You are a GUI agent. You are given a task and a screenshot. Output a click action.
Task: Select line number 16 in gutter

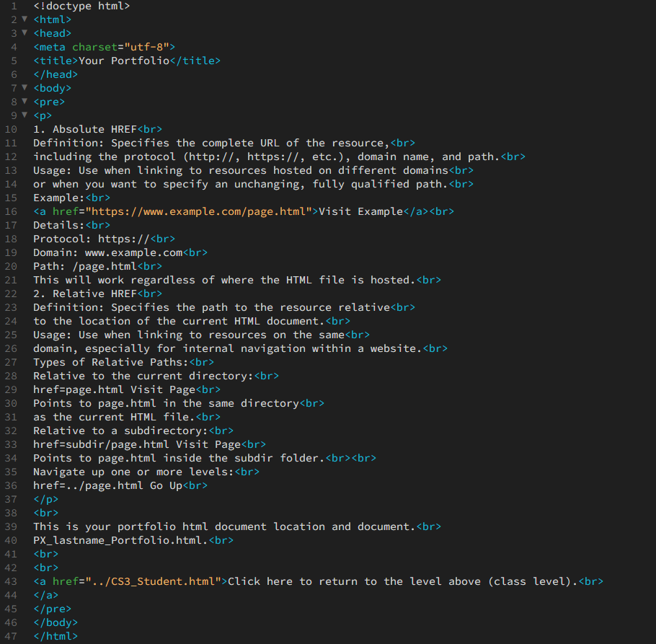[x=11, y=211]
